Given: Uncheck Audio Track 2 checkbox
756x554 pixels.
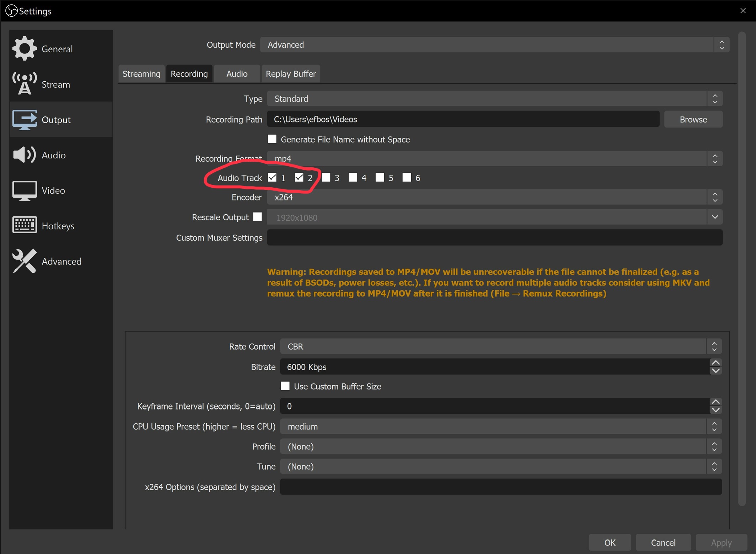Looking at the screenshot, I should (299, 177).
